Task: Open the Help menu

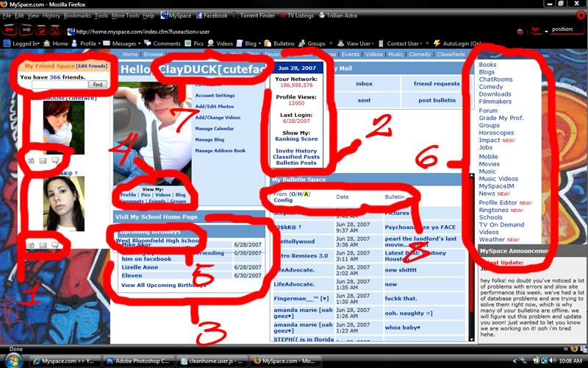Action: 148,15
